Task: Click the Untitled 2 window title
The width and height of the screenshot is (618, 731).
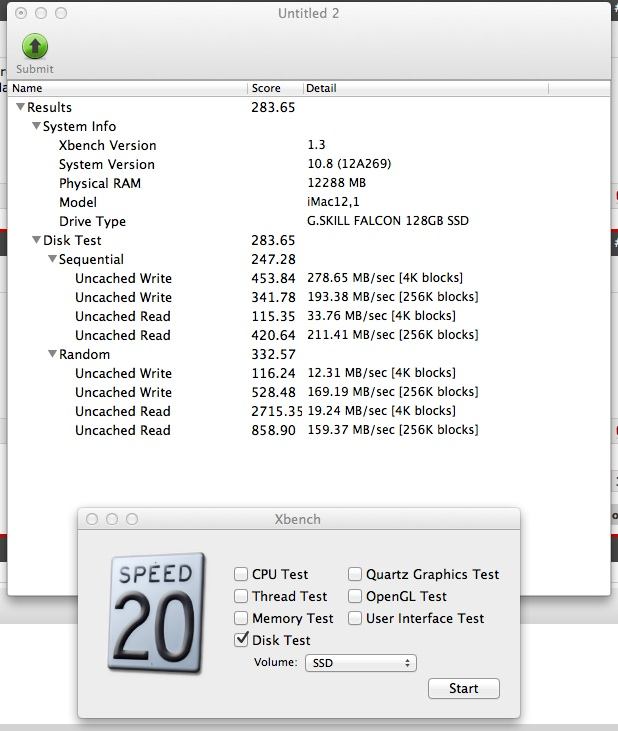Action: point(309,14)
